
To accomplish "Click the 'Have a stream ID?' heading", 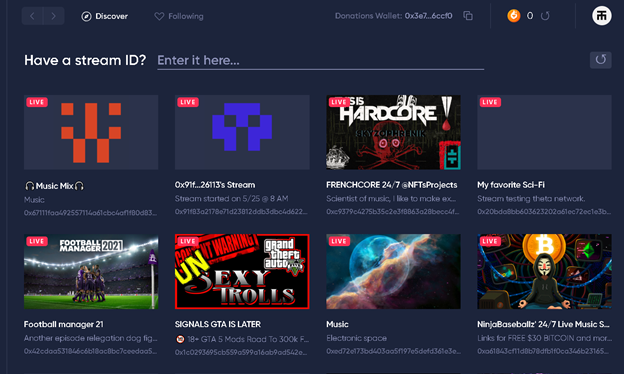I will 85,60.
